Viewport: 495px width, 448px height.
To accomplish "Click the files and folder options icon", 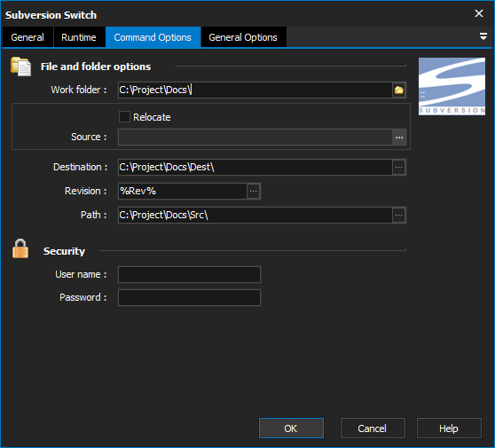I will click(20, 67).
